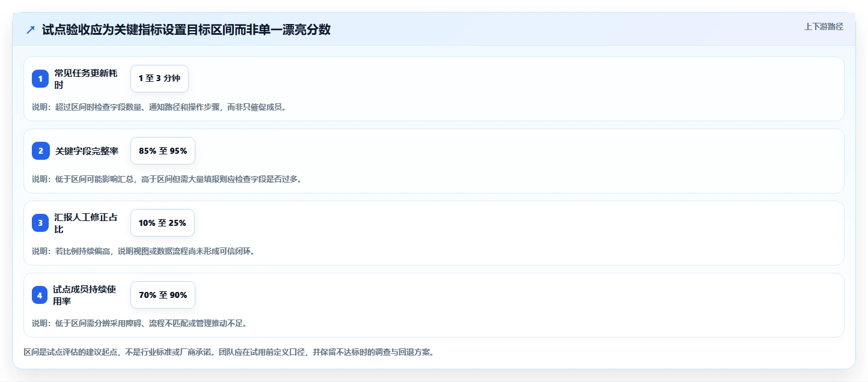Click the label 关键字段完整率
Image resolution: width=868 pixels, height=382 pixels.
tap(87, 151)
